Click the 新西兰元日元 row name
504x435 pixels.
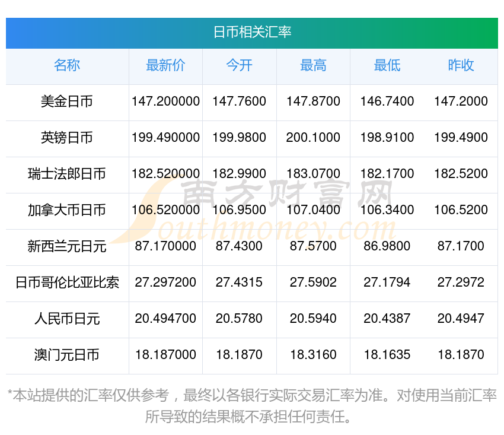point(67,246)
